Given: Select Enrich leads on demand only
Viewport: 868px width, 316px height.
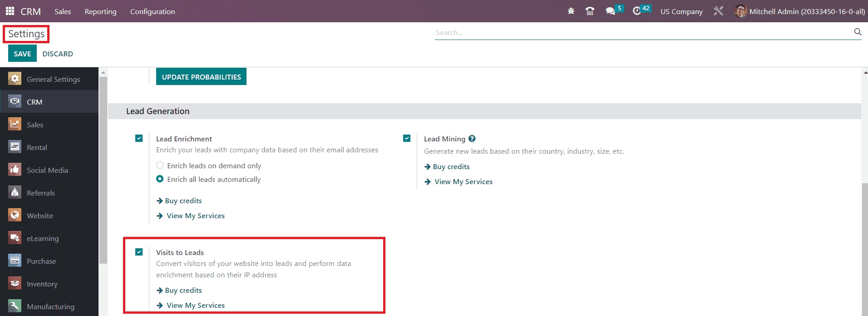Looking at the screenshot, I should tap(160, 166).
